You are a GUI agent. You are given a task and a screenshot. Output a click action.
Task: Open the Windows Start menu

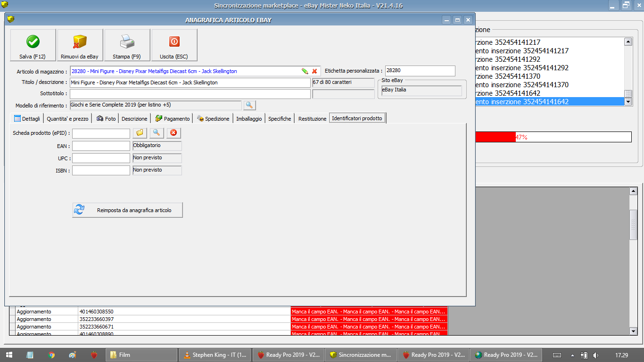click(x=9, y=355)
